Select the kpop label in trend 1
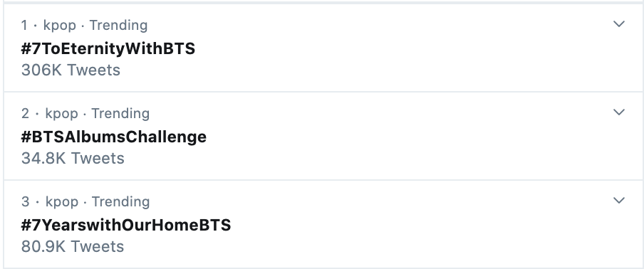Viewport: 644px width, 269px height. coord(60,26)
